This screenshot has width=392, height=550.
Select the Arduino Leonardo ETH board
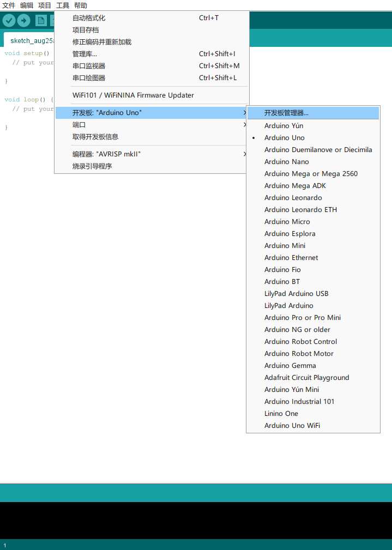(x=313, y=209)
